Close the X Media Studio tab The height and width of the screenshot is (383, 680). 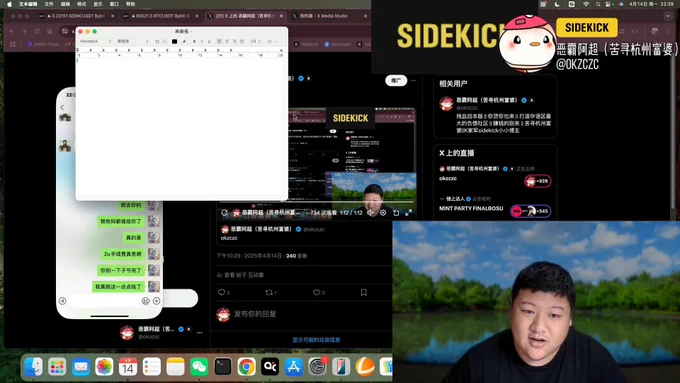click(365, 16)
